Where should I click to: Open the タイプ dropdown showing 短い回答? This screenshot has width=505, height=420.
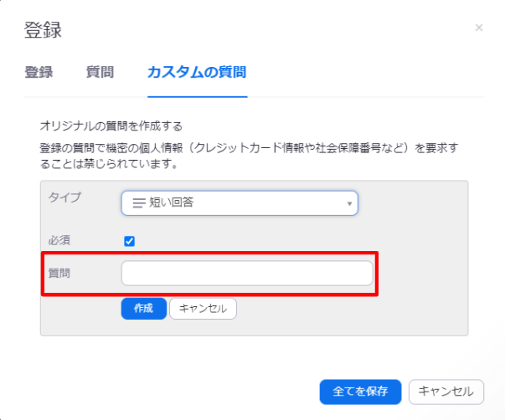pyautogui.click(x=240, y=203)
